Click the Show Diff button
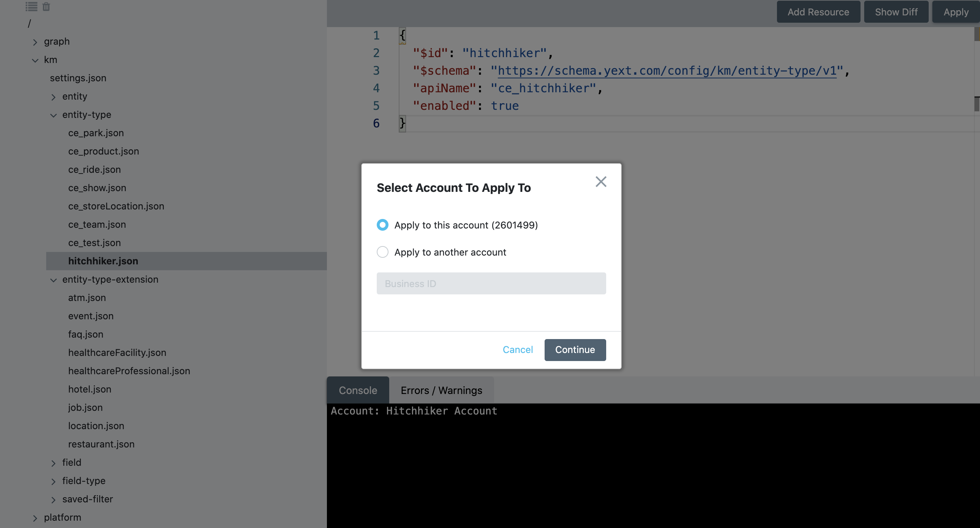 click(896, 12)
